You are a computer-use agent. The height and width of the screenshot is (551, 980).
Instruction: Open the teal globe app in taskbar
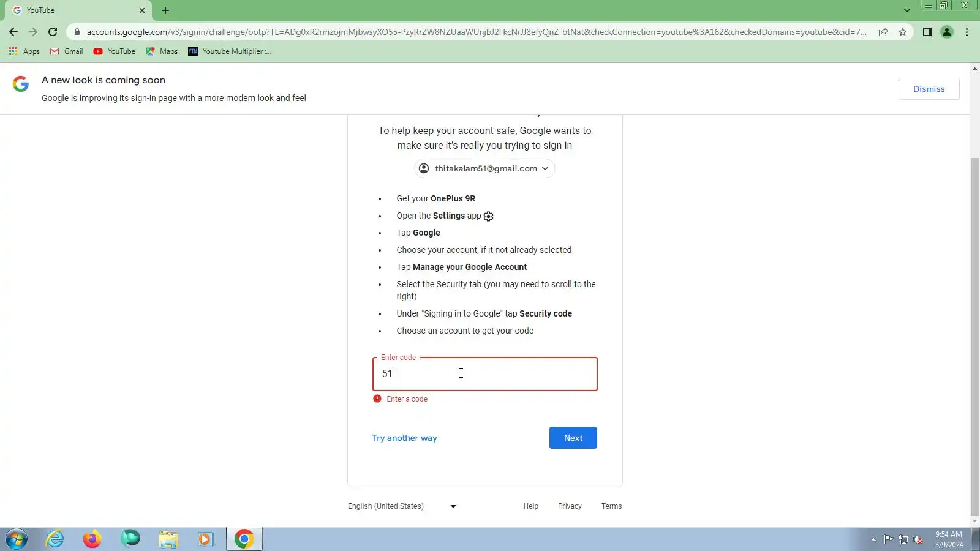point(130,539)
